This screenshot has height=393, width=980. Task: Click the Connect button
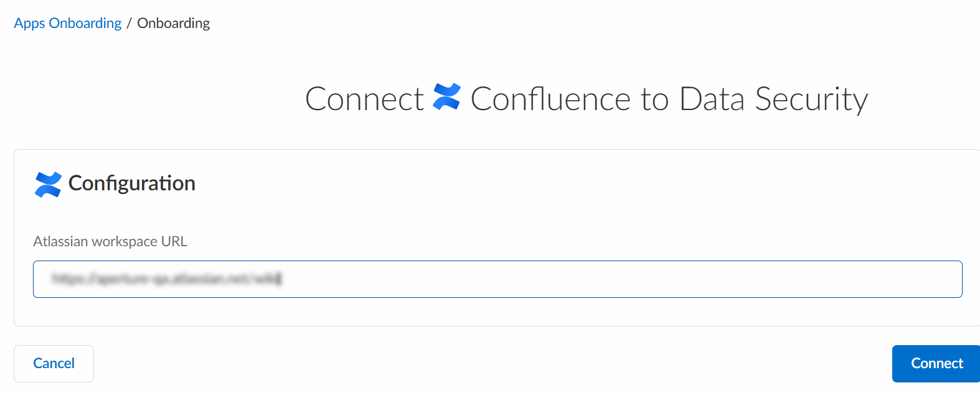tap(936, 363)
